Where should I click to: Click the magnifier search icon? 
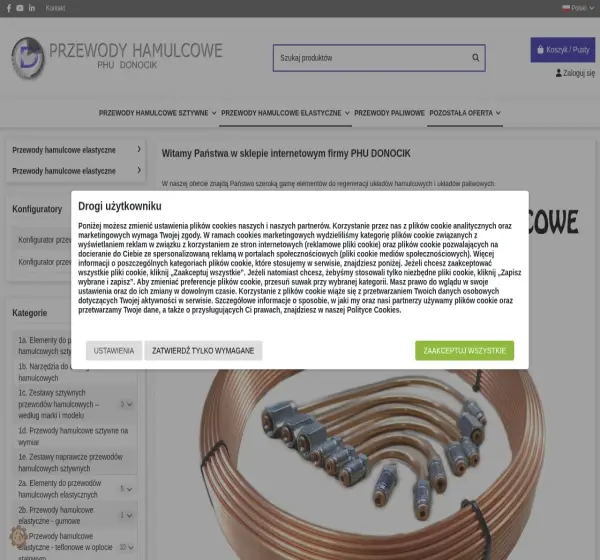coord(476,58)
